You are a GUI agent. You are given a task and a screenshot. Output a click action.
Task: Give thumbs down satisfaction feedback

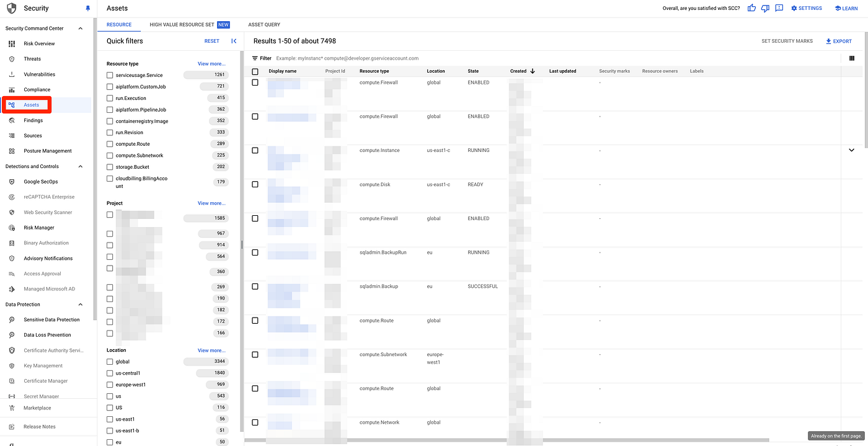[765, 8]
